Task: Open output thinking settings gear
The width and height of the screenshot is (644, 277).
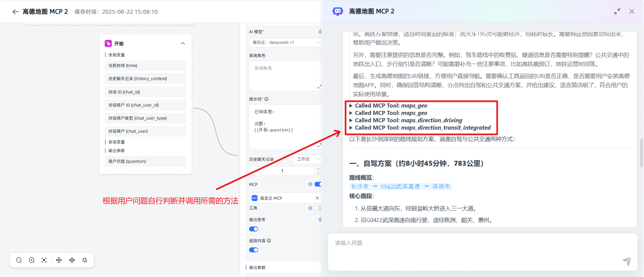Action: (x=320, y=220)
